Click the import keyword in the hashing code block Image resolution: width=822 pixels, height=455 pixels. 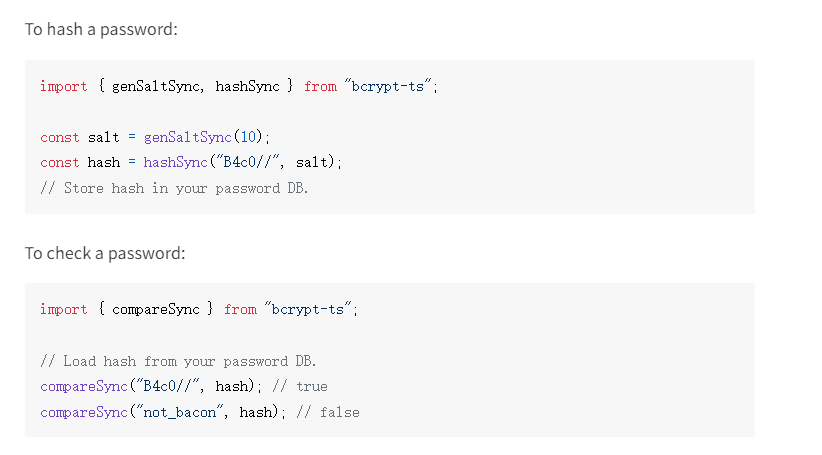tap(63, 86)
